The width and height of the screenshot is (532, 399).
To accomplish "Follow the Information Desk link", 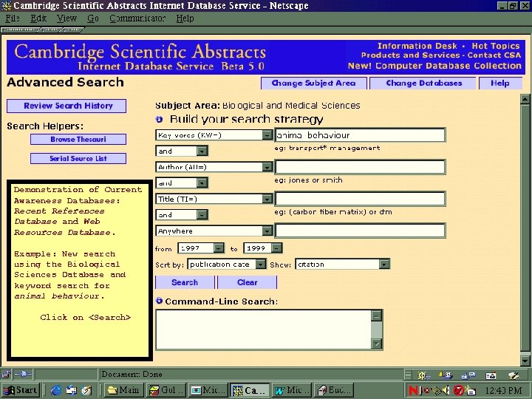I will click(417, 46).
